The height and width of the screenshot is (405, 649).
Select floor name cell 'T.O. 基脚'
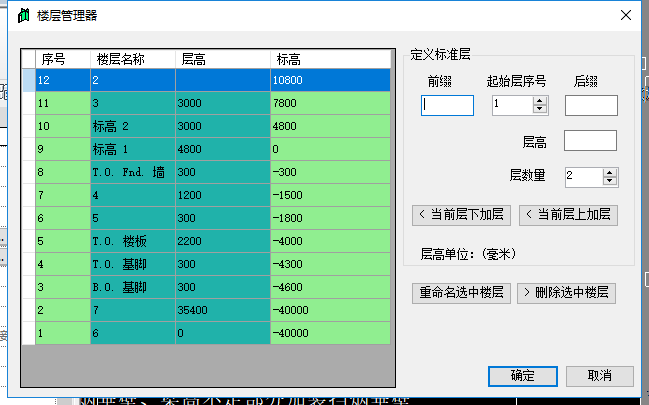(x=133, y=264)
